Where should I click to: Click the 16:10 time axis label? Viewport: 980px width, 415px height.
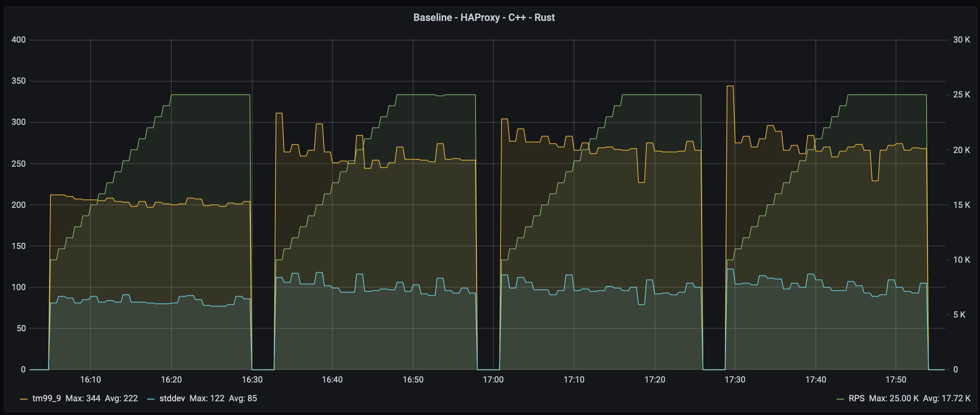pos(91,380)
